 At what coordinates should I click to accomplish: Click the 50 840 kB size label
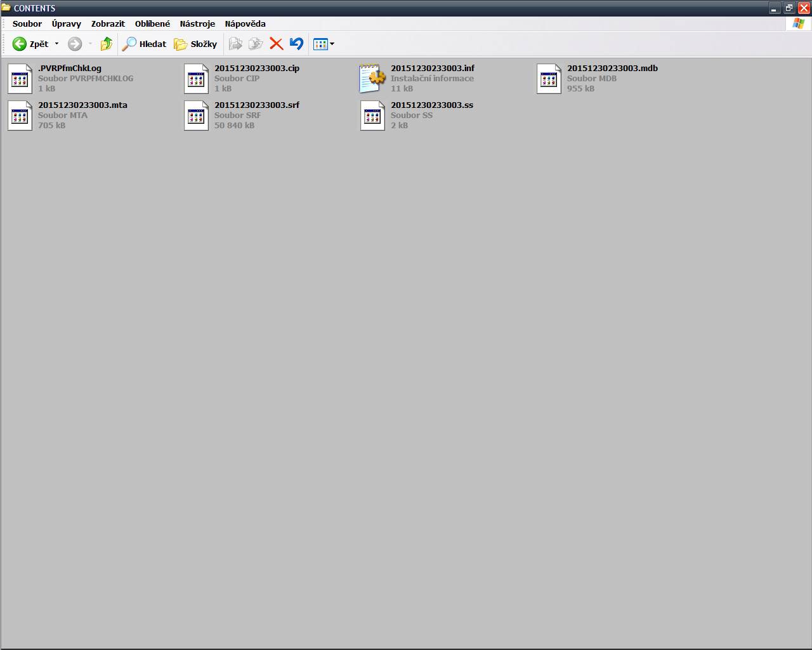click(234, 125)
